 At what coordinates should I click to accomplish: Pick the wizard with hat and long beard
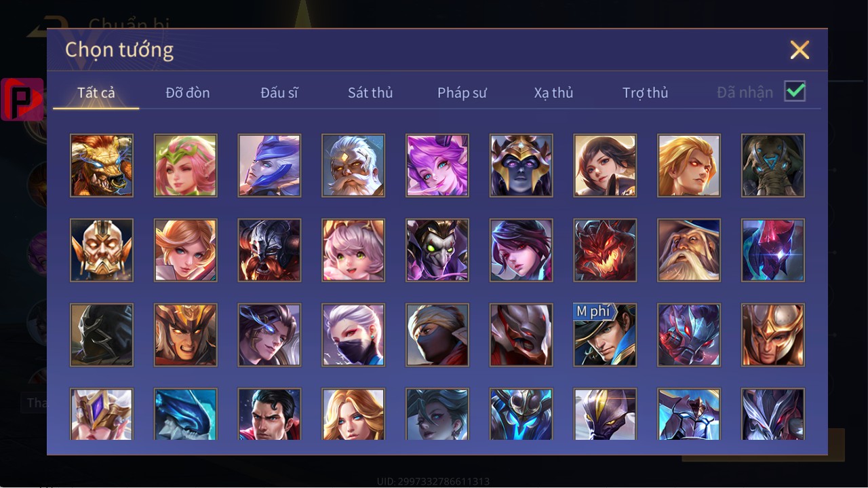[x=689, y=250]
